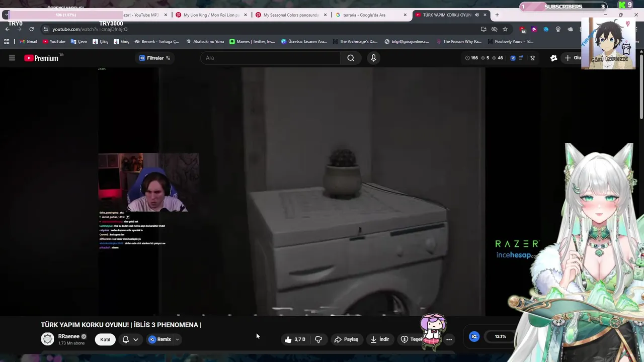The height and width of the screenshot is (362, 644).
Task: Click the site info icon in address bar
Action: tap(46, 29)
